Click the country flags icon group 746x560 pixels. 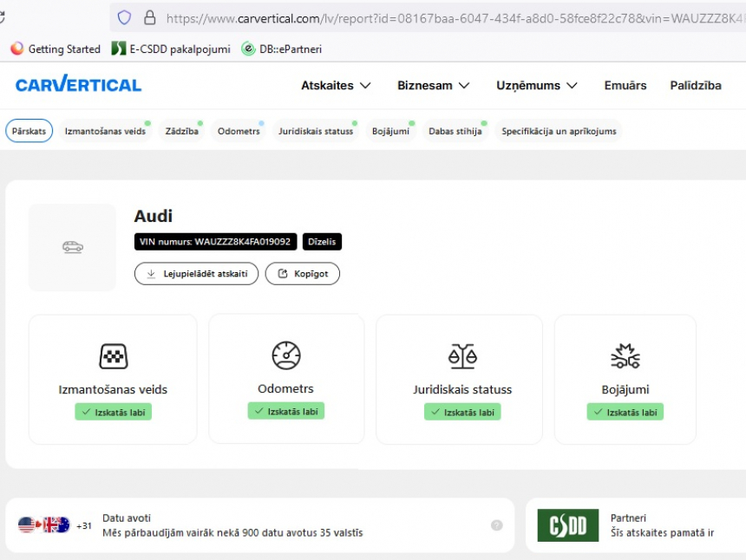click(x=43, y=524)
